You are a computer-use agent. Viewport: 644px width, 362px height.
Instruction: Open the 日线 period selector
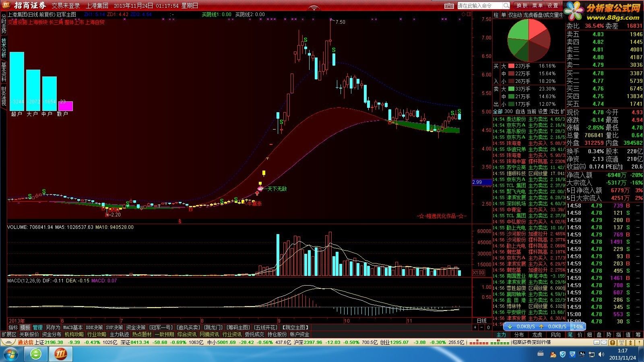point(481,321)
